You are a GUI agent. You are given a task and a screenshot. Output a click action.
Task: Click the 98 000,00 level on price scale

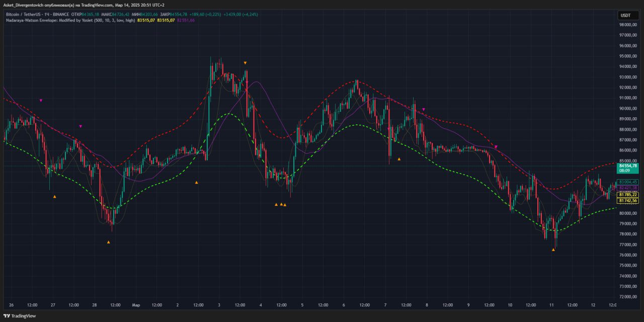[x=628, y=25]
